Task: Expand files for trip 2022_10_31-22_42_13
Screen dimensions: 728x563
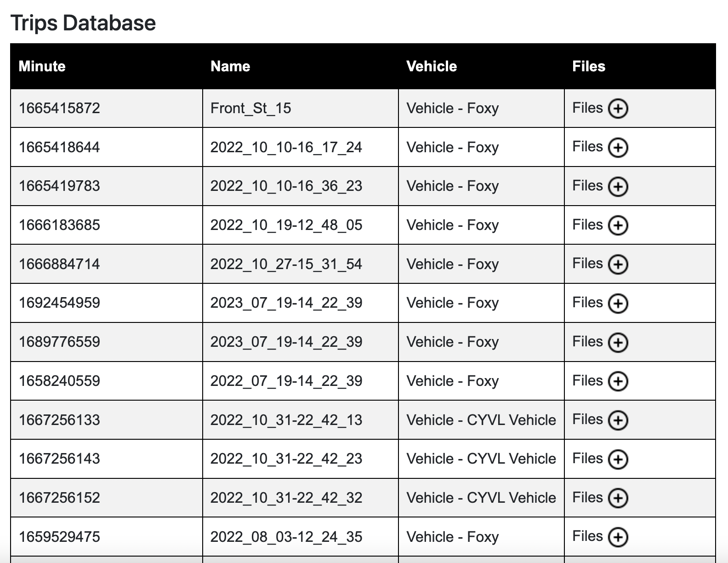Action: click(x=618, y=420)
